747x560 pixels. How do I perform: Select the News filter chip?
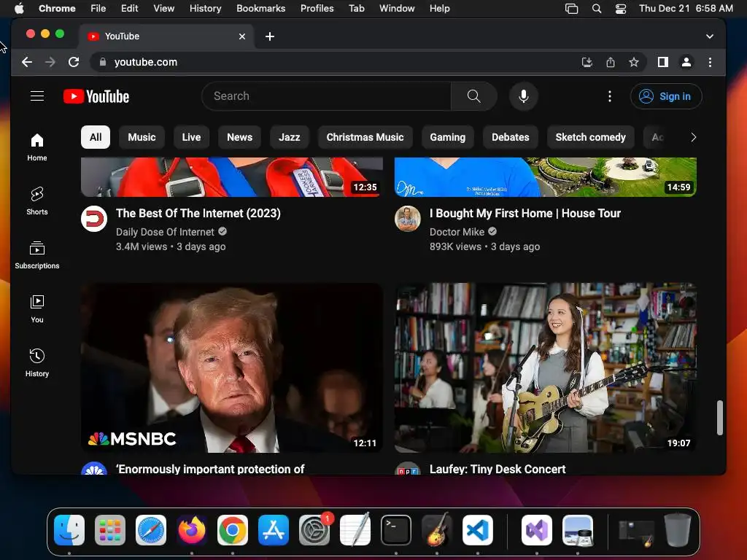point(239,137)
